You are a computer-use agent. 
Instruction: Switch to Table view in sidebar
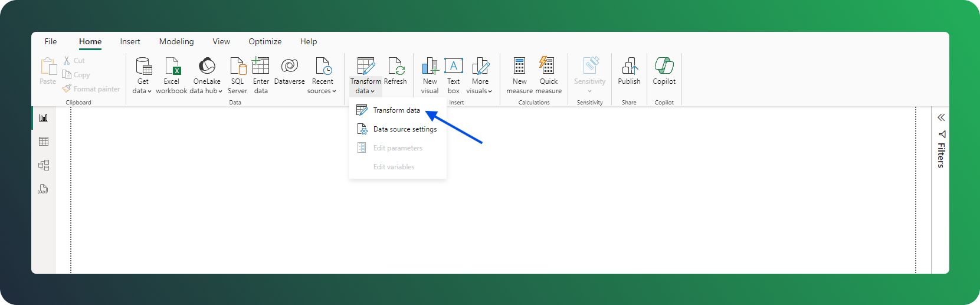(44, 142)
